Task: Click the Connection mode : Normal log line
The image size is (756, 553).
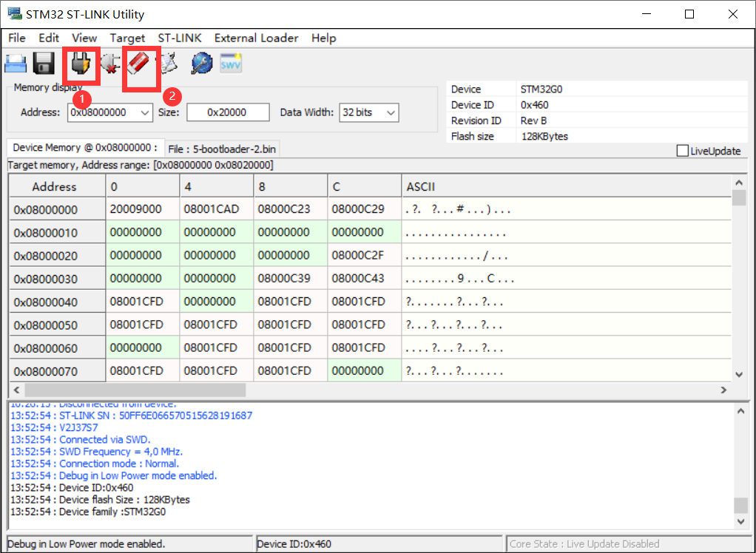Action: click(x=95, y=464)
